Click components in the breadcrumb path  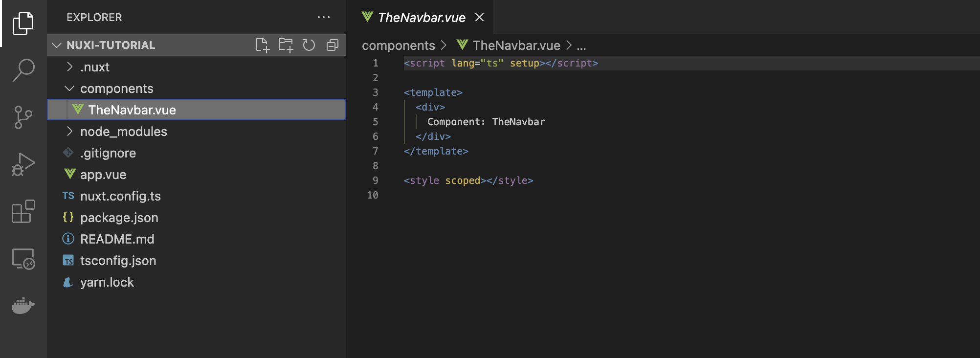pyautogui.click(x=398, y=45)
